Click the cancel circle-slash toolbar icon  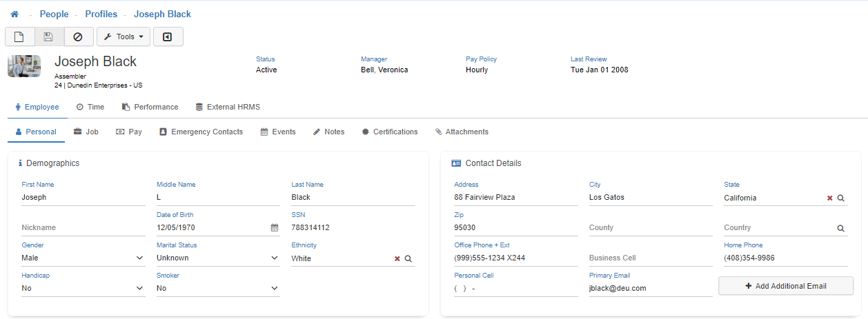click(78, 37)
